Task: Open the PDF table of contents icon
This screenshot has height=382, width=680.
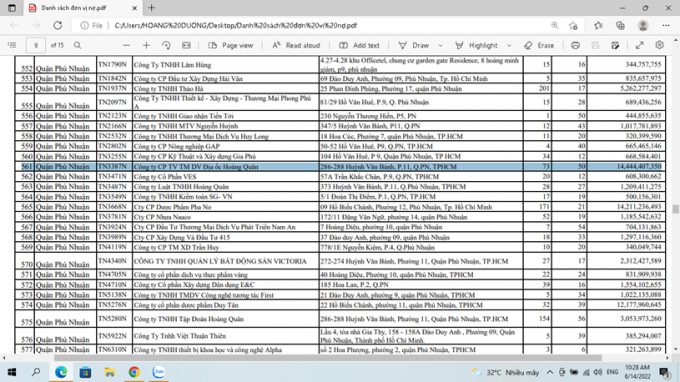Action: [12, 45]
